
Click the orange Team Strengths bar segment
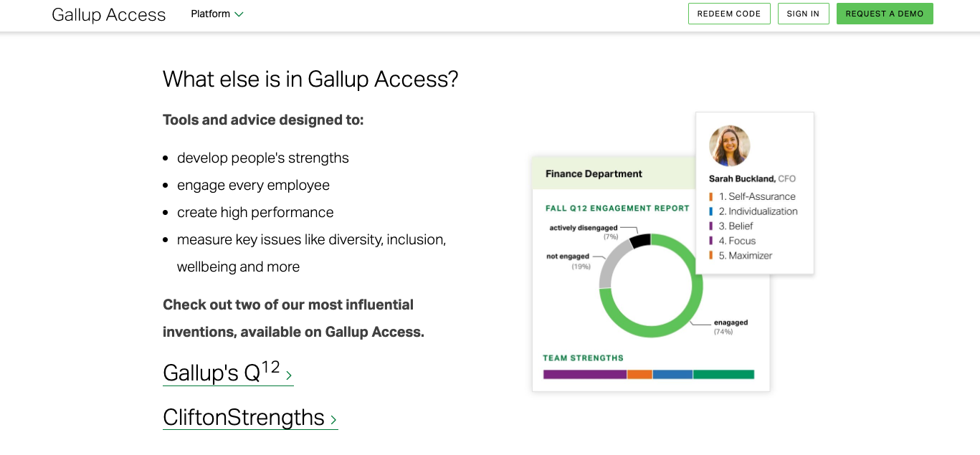[x=639, y=374]
